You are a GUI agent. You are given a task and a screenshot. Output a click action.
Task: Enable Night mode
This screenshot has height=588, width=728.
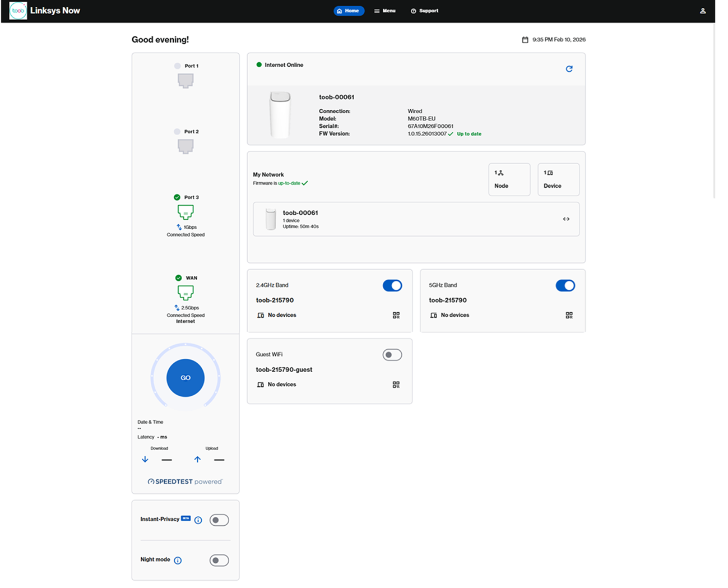pyautogui.click(x=219, y=560)
